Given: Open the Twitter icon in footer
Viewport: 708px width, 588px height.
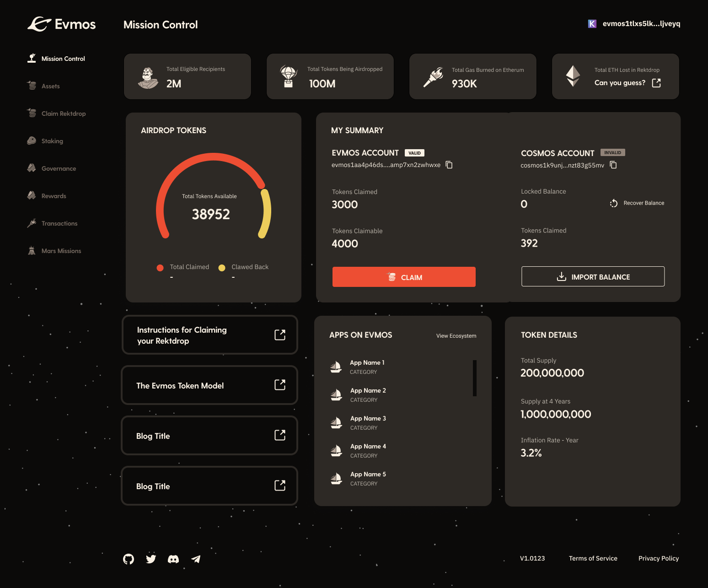Looking at the screenshot, I should click(x=151, y=559).
